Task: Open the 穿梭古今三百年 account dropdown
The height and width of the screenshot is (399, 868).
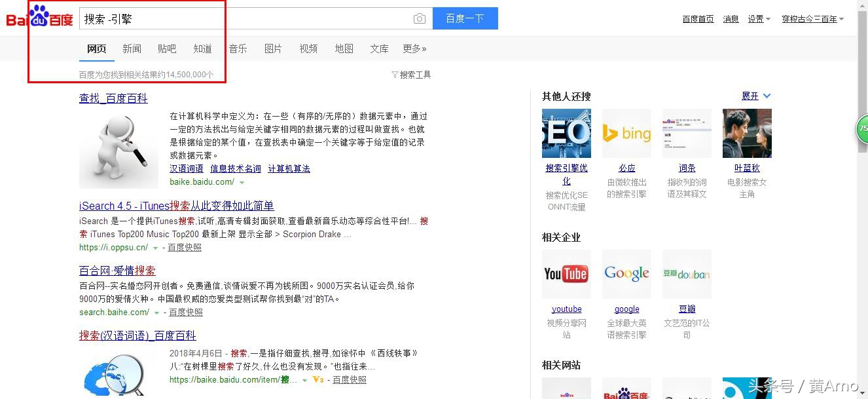Action: (813, 19)
